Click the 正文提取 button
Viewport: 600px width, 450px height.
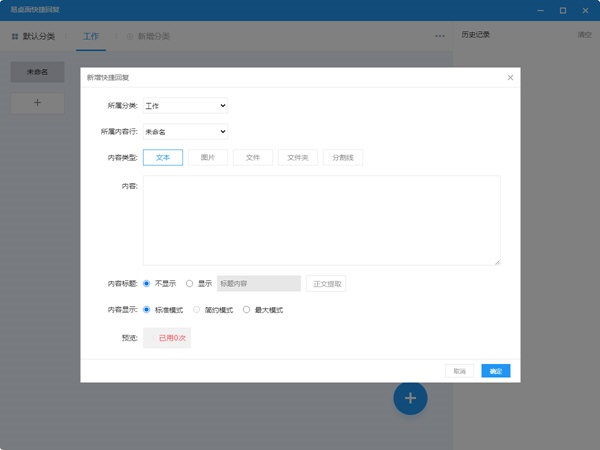coord(326,284)
